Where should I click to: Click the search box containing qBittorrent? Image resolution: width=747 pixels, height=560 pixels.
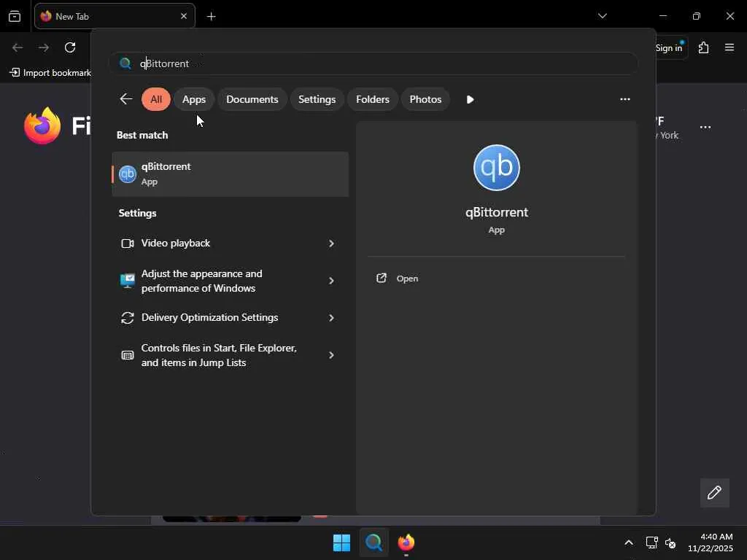click(373, 63)
